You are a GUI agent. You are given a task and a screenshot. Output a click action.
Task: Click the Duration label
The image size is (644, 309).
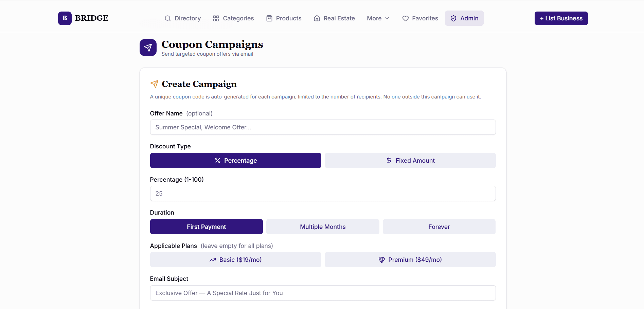[162, 213]
